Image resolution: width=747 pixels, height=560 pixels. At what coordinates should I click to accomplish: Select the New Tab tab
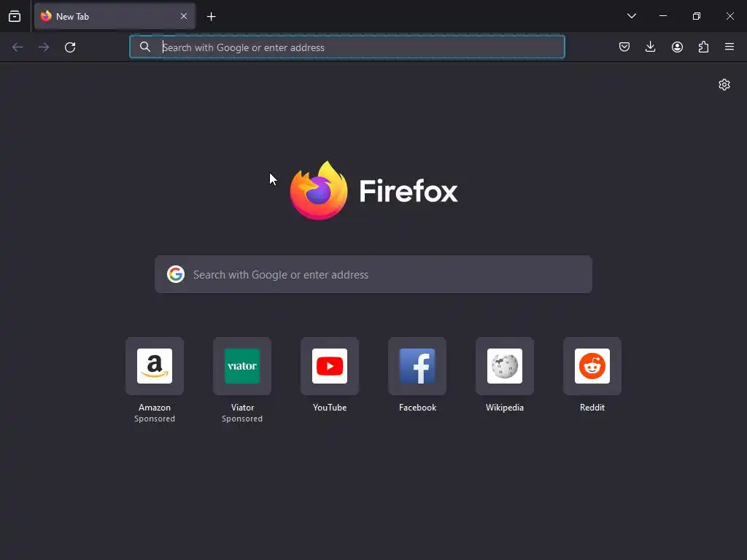click(115, 16)
